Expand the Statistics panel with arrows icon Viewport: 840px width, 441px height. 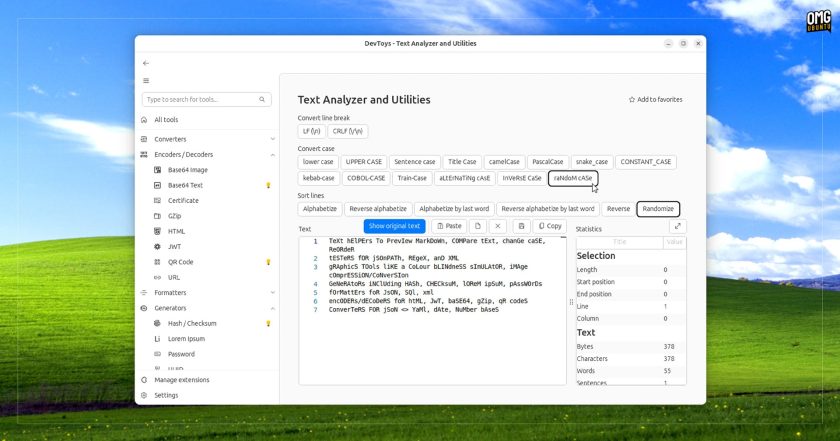pyautogui.click(x=678, y=226)
